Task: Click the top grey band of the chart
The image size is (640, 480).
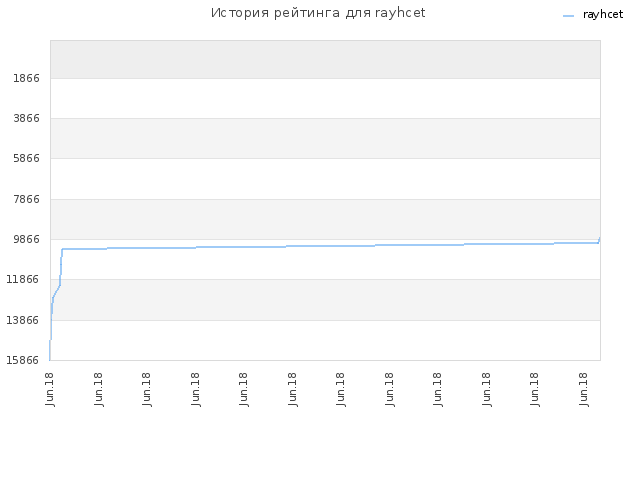Action: [325, 60]
